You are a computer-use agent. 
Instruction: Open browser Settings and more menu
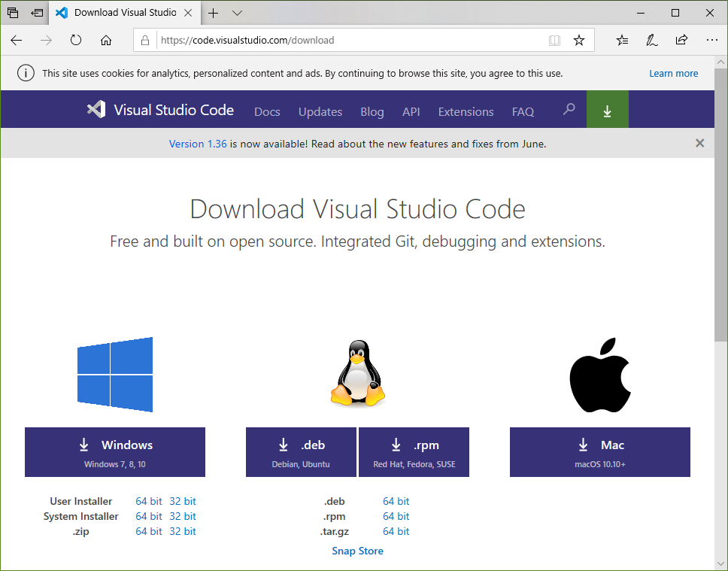pos(711,41)
